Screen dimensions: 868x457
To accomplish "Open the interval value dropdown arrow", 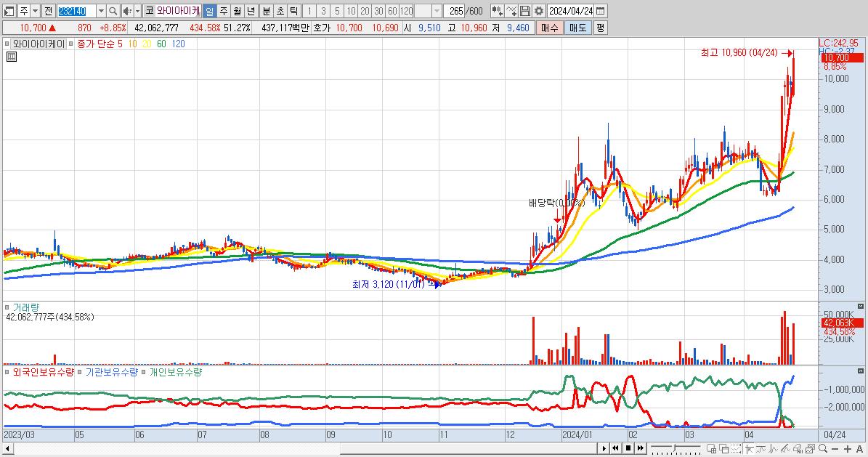I will click(x=437, y=11).
